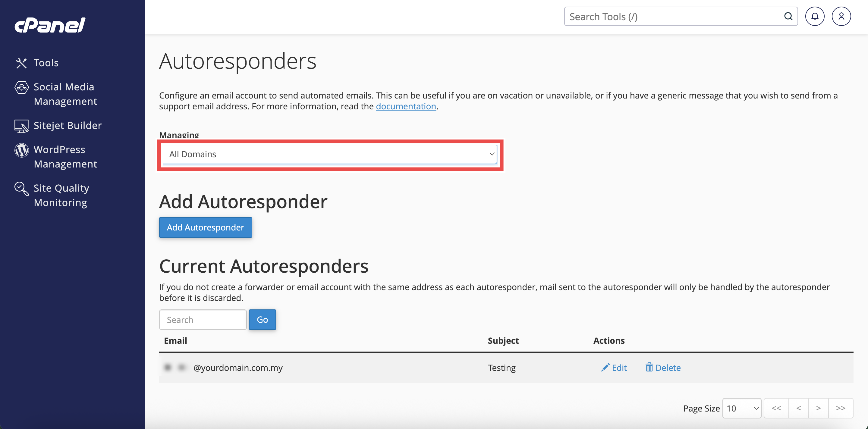Screen dimensions: 868x429
Task: Click the Sitejet Builder monitor icon
Action: tap(21, 126)
